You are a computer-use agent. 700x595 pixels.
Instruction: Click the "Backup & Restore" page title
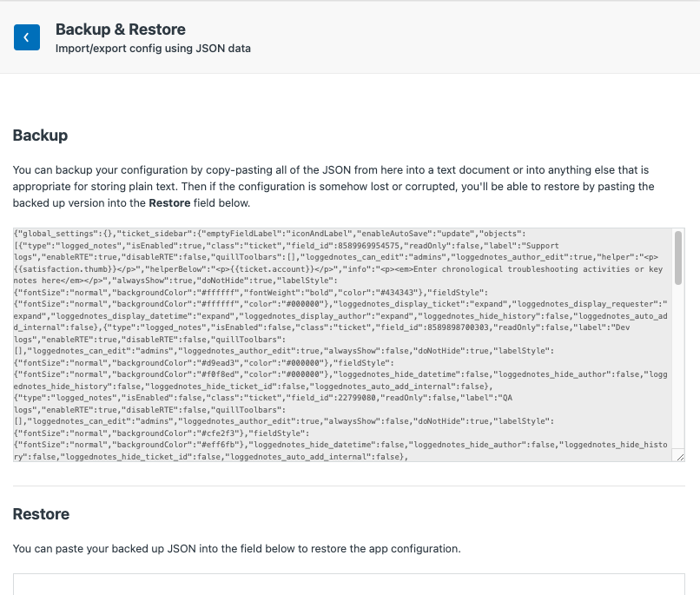(x=121, y=30)
